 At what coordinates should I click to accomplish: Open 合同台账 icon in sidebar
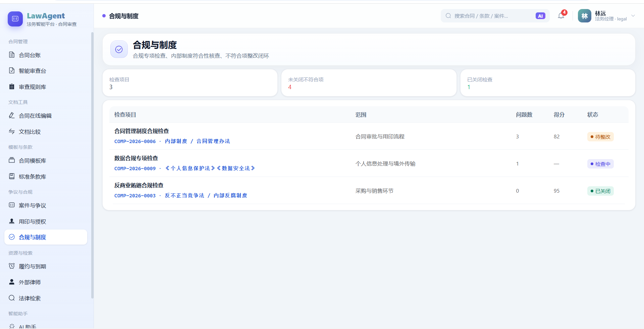tap(12, 55)
